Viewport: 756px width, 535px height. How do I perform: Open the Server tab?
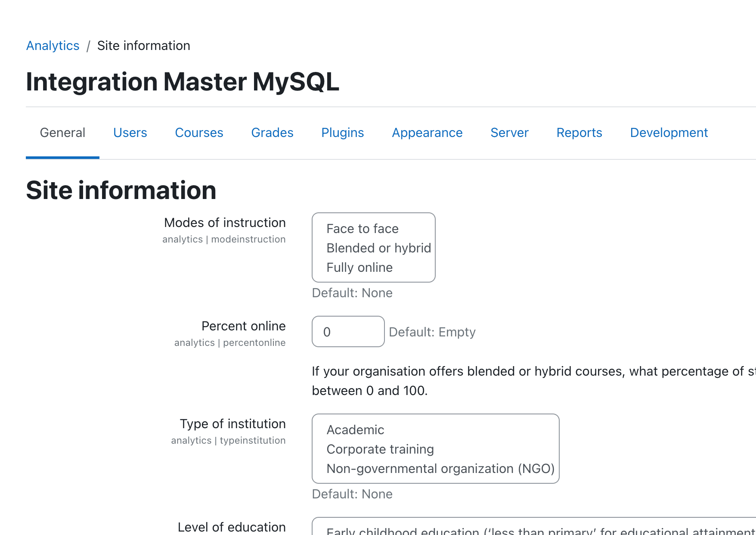pyautogui.click(x=509, y=133)
